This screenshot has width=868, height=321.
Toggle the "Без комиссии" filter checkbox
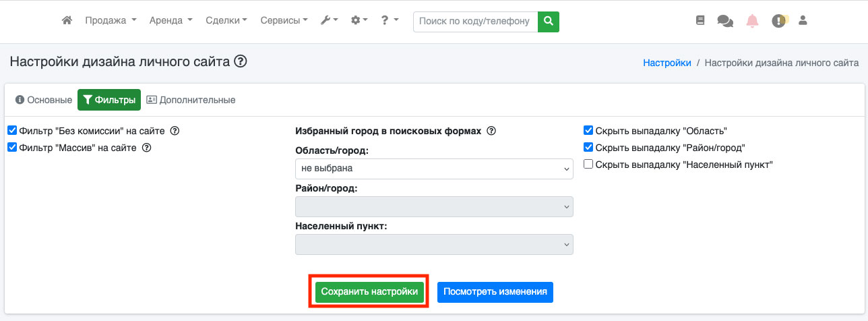coord(12,131)
